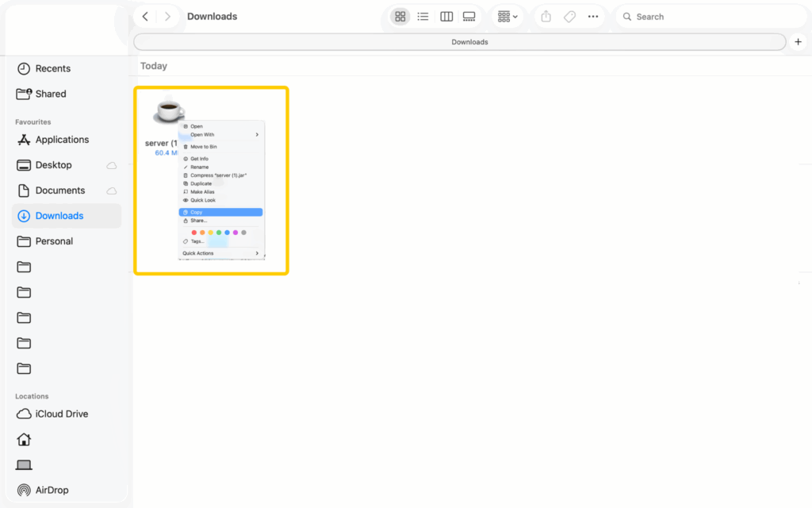
Task: Choose Make Alias in context menu
Action: 220,192
